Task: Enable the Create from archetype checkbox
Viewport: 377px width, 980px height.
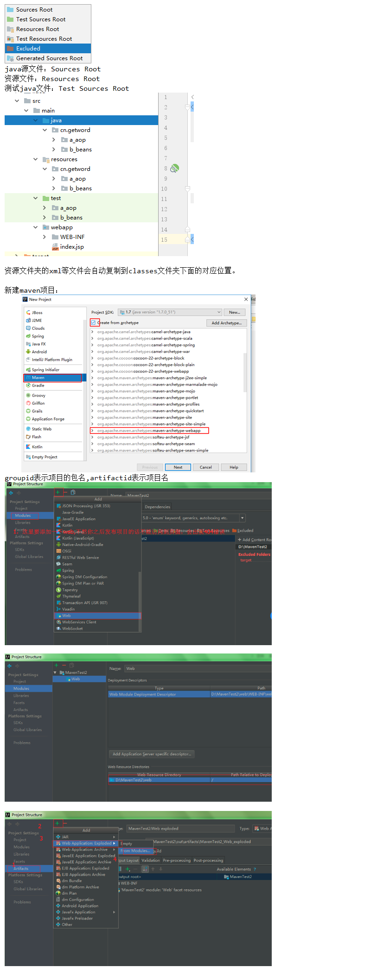Action: 93,323
